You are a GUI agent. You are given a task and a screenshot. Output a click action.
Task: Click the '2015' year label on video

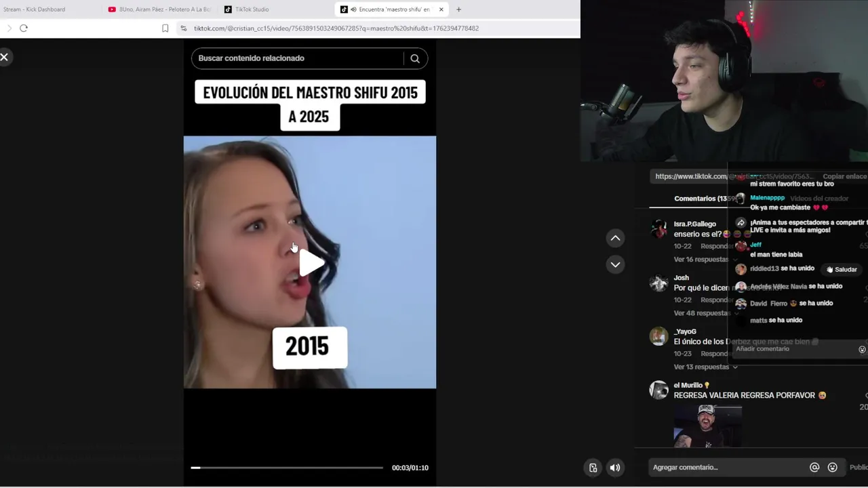pyautogui.click(x=309, y=348)
